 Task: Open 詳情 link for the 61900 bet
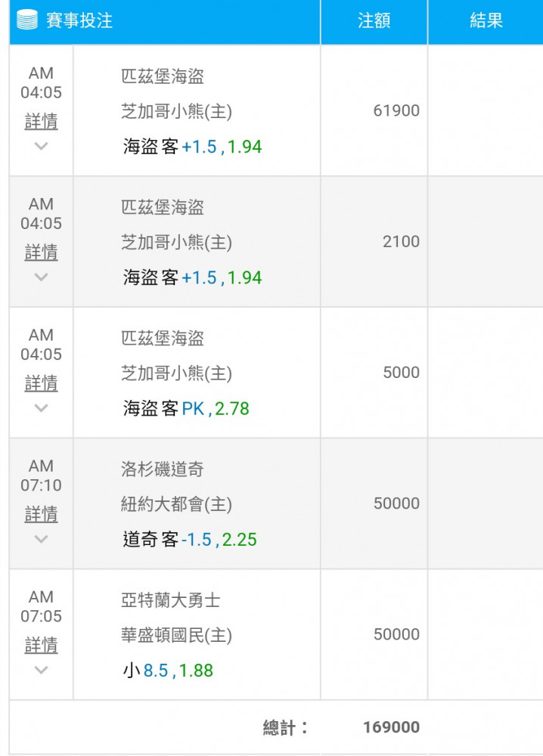point(42,121)
